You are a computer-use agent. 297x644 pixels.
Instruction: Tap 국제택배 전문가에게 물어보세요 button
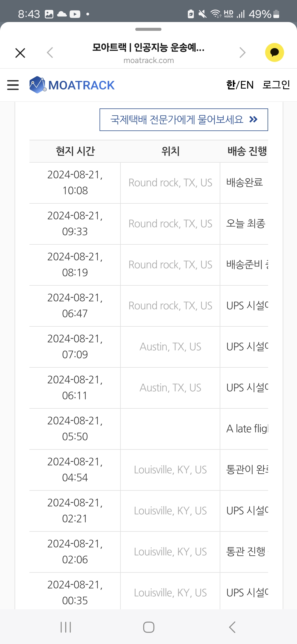point(177,120)
